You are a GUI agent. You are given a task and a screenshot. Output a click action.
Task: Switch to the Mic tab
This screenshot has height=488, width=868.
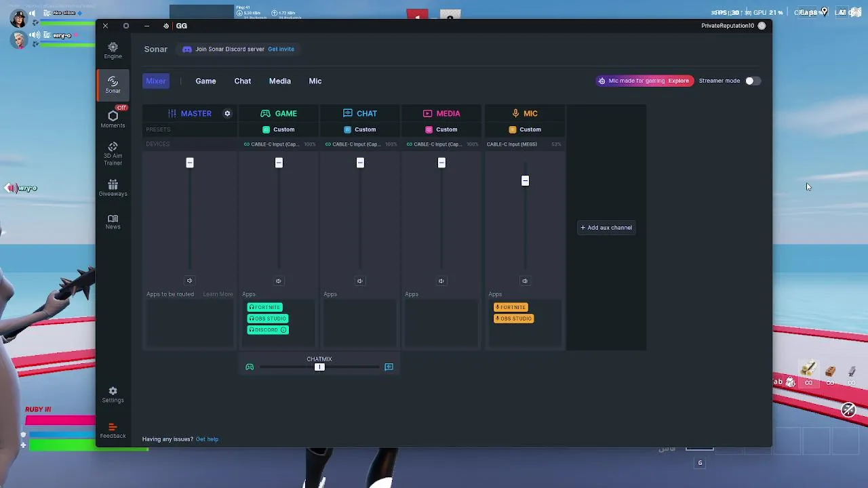[x=315, y=81]
